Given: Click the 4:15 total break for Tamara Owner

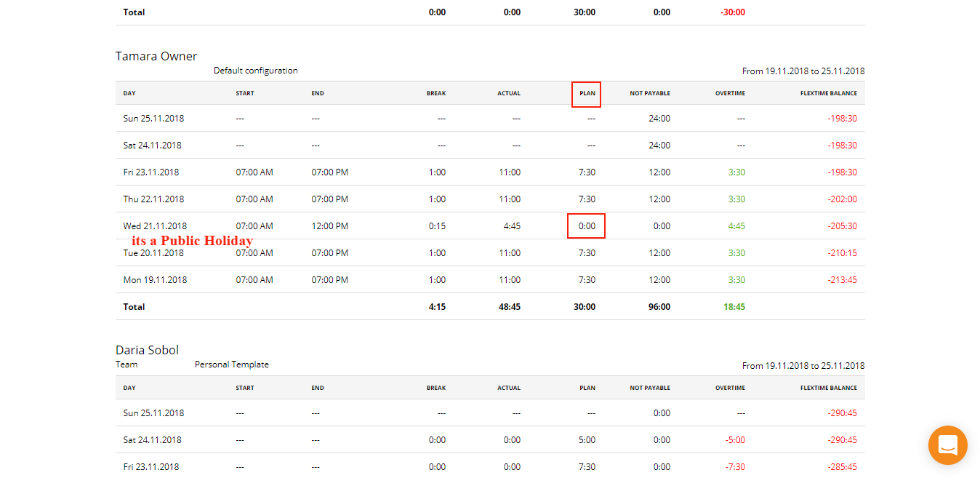Looking at the screenshot, I should point(438,307).
